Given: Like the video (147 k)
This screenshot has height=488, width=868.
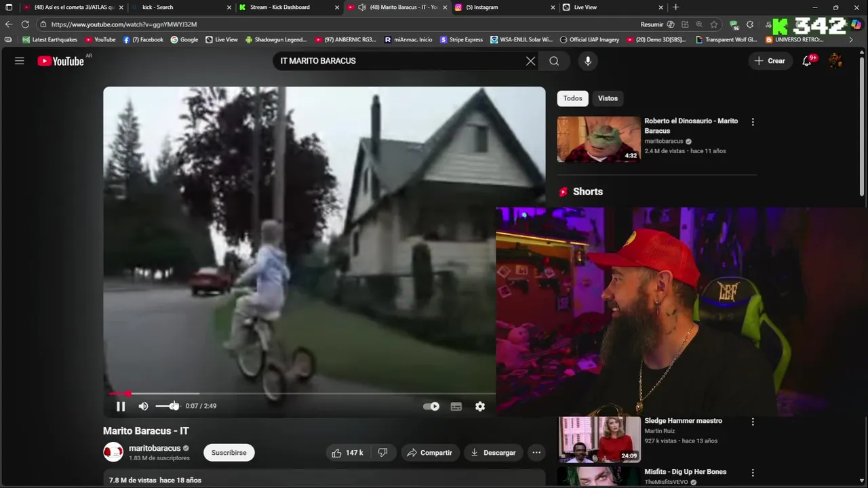Looking at the screenshot, I should click(x=347, y=453).
